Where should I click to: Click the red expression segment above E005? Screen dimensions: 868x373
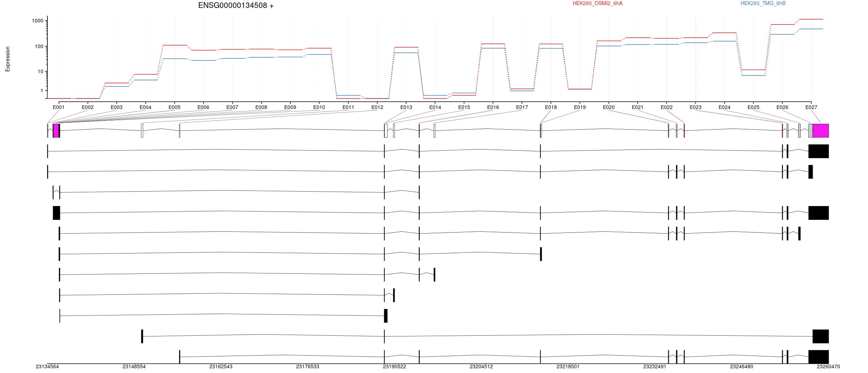tap(174, 45)
